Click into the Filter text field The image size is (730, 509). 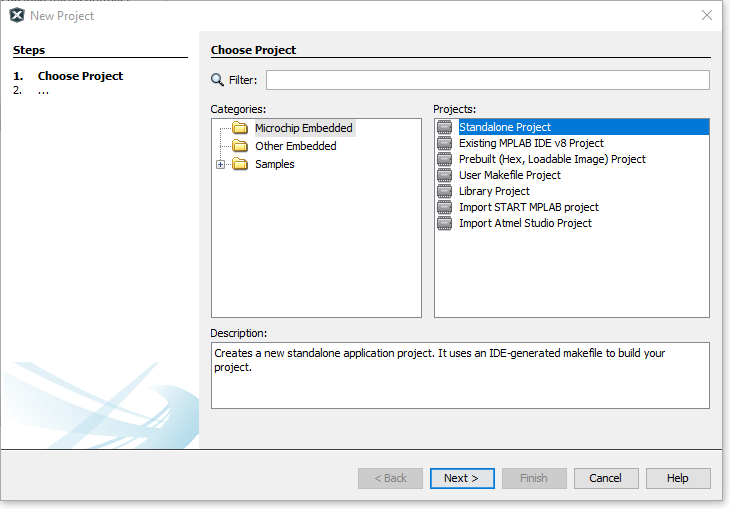488,80
